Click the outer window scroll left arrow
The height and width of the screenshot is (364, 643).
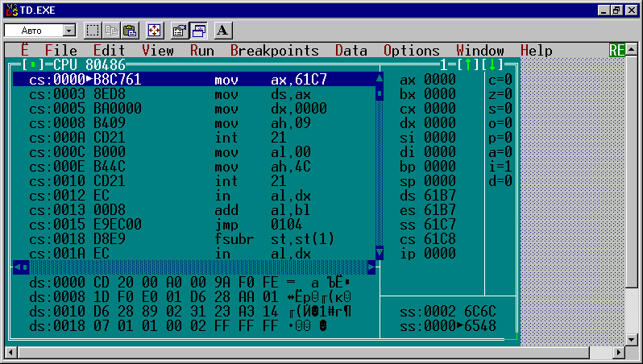[x=10, y=352]
